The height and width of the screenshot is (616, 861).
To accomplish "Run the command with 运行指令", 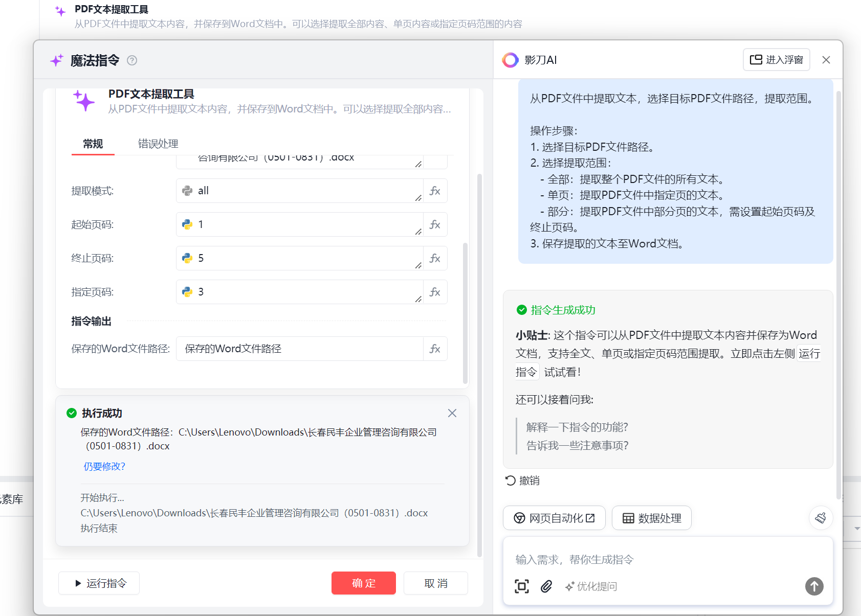I will (x=99, y=583).
